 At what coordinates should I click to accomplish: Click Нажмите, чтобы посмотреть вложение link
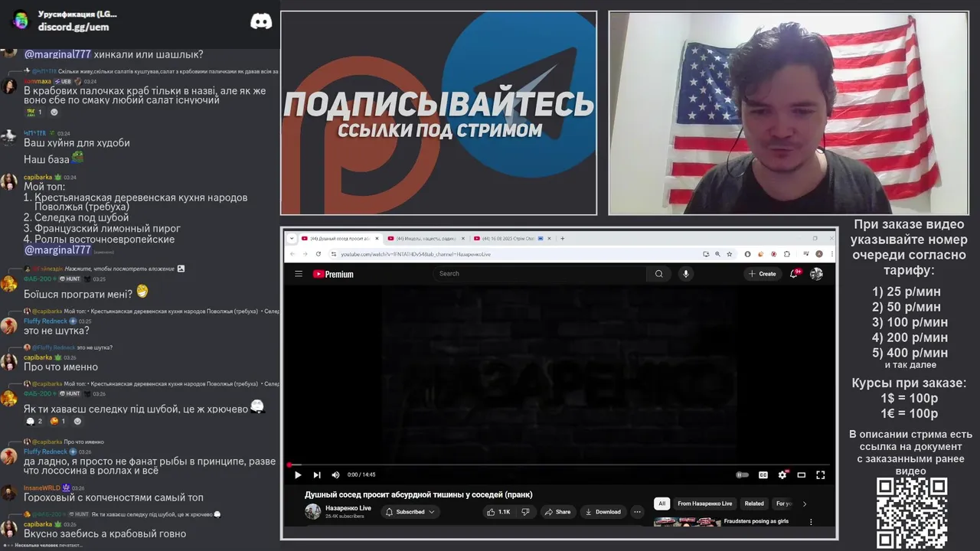pyautogui.click(x=119, y=269)
